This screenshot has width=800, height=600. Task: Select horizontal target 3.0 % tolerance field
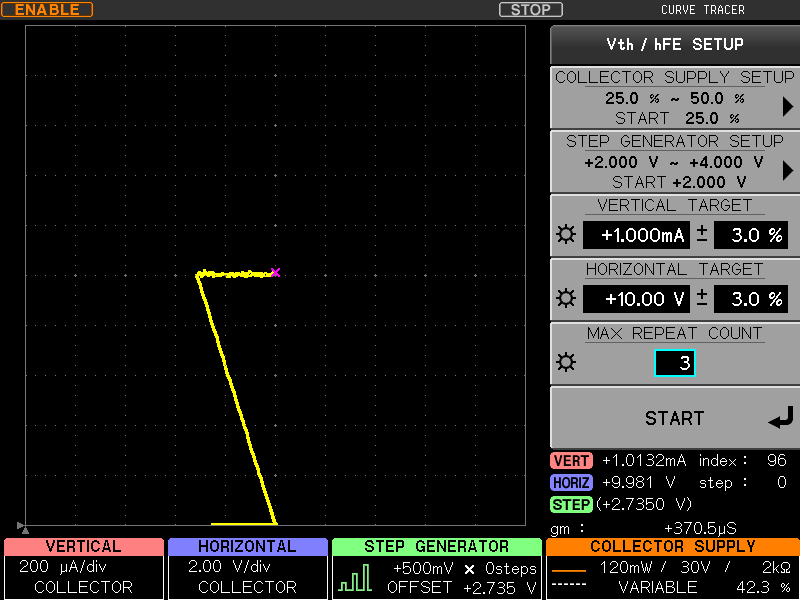coord(751,299)
